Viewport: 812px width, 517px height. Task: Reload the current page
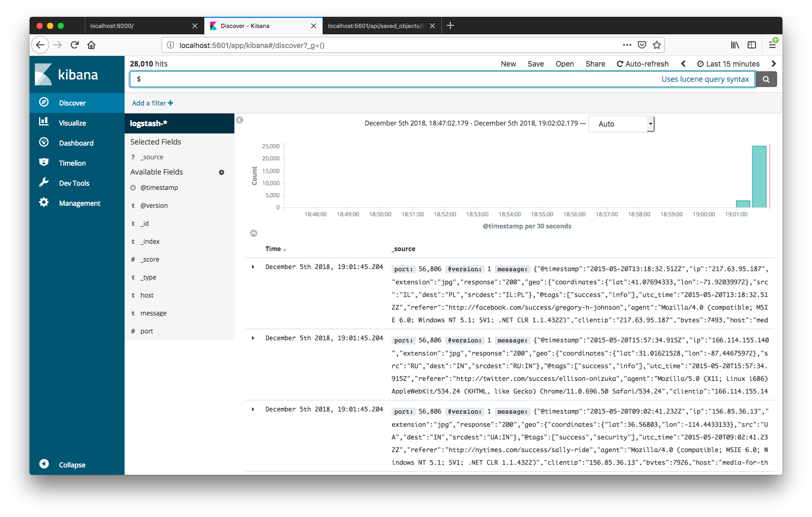tap(74, 45)
